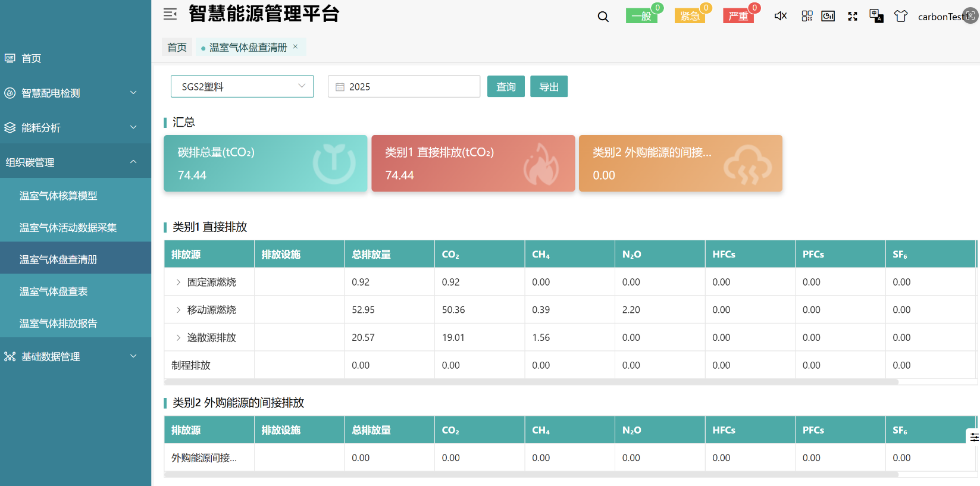Open the SGS2塑料 organization dropdown
980x486 pixels.
pyautogui.click(x=242, y=86)
